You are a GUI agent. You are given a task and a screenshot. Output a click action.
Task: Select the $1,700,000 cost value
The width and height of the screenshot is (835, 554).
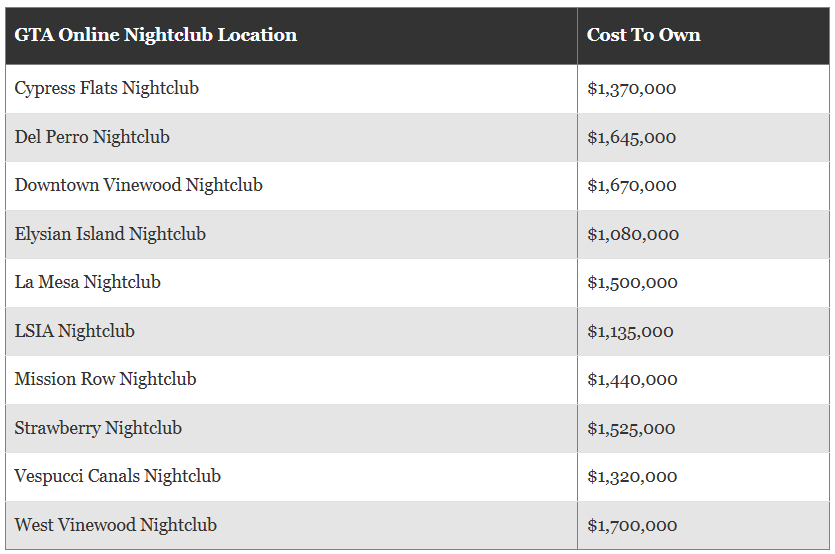632,526
